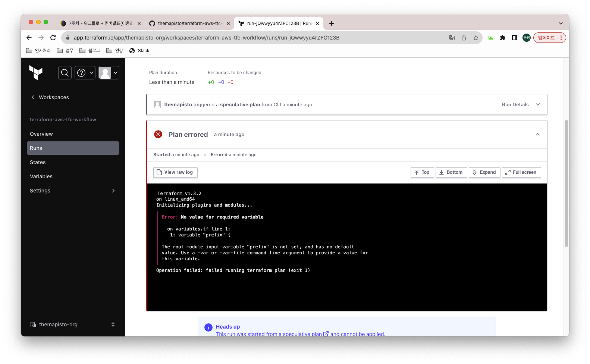Viewport: 590px width, 364px height.
Task: Select States in sidebar
Action: [73, 162]
